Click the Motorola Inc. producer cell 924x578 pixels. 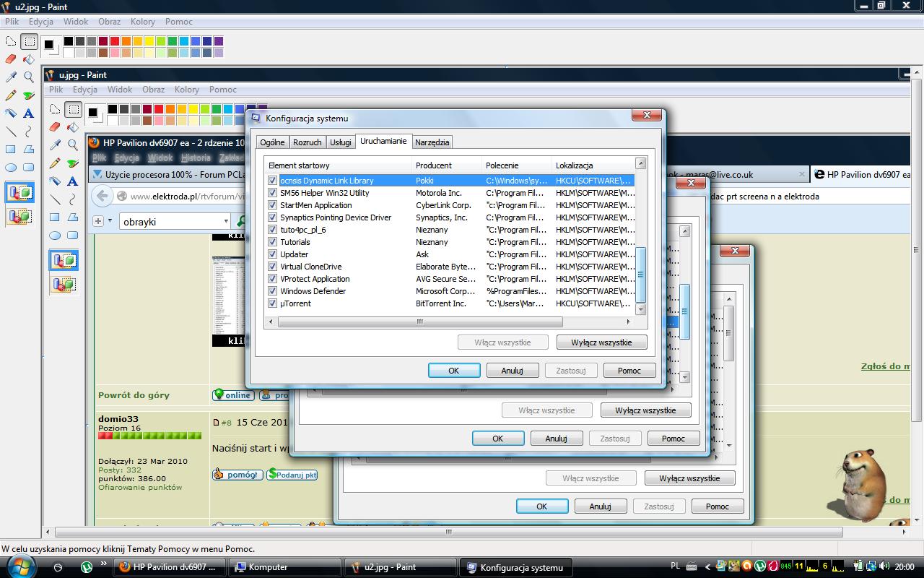point(439,193)
